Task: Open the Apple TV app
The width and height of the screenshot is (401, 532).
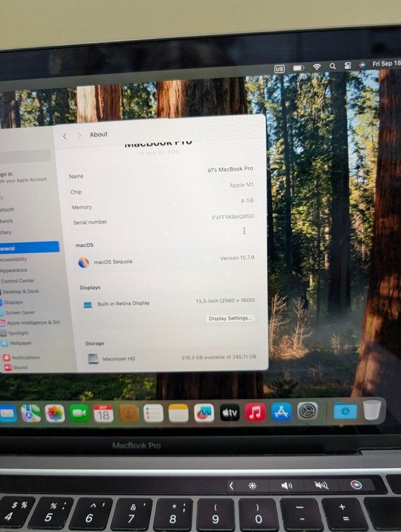Action: click(x=230, y=412)
